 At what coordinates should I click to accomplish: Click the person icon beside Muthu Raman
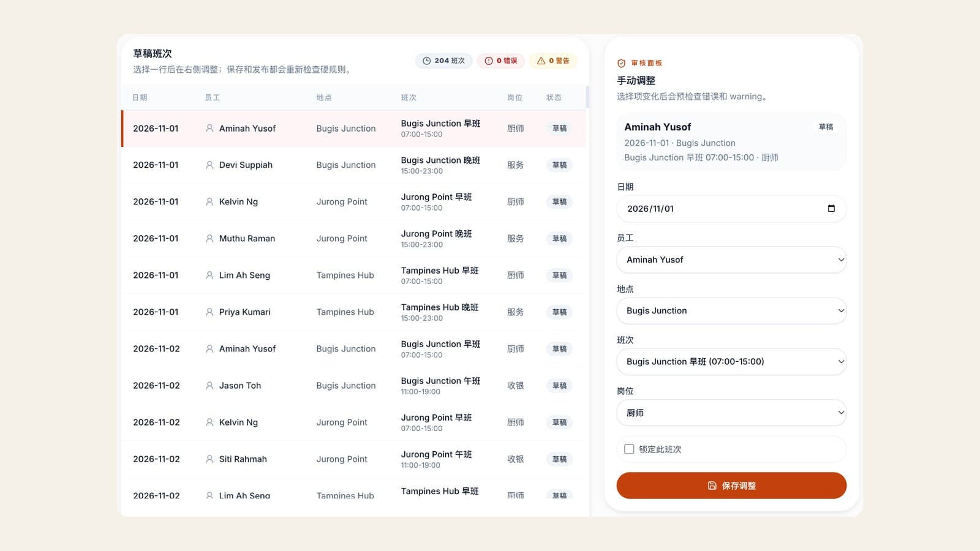[x=209, y=238]
